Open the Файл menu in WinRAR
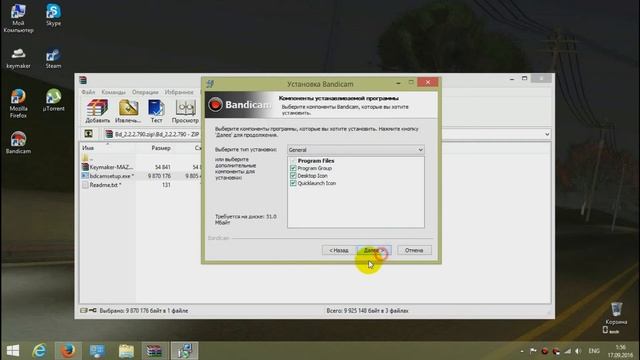 pos(88,92)
